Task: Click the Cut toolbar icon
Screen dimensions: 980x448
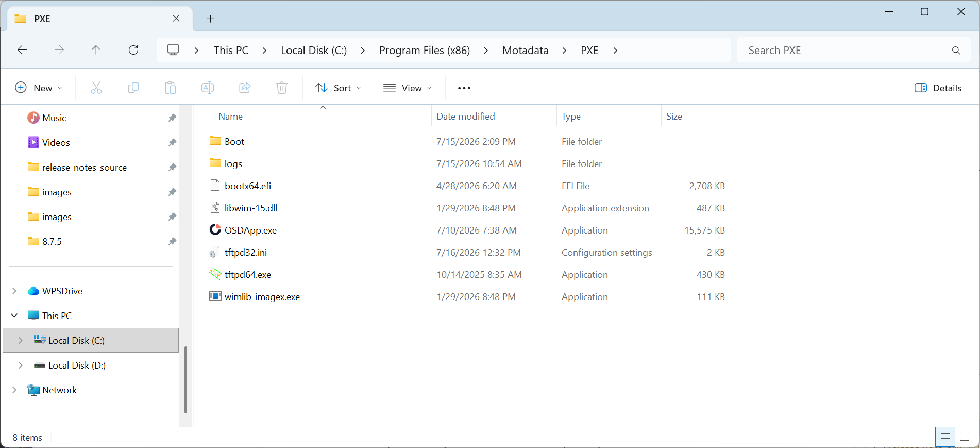Action: click(x=96, y=88)
